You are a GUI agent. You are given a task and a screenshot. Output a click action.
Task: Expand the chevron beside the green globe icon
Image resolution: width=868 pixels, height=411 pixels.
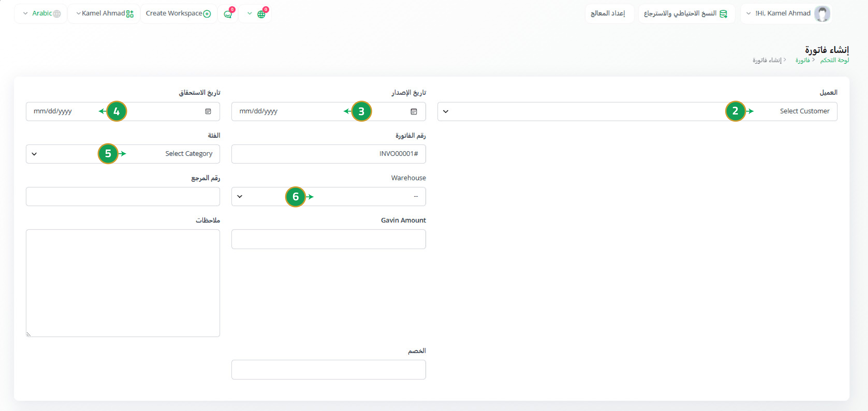(x=250, y=14)
